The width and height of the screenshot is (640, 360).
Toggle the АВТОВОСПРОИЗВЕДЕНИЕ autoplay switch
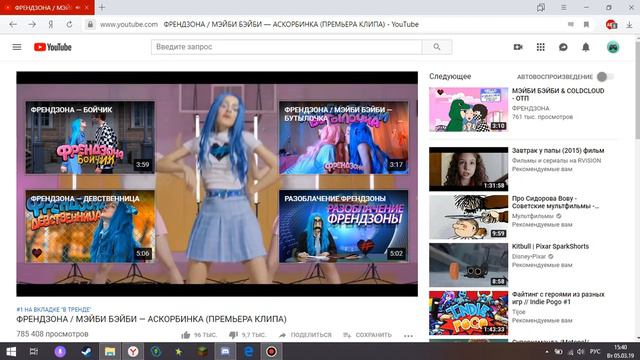click(605, 77)
